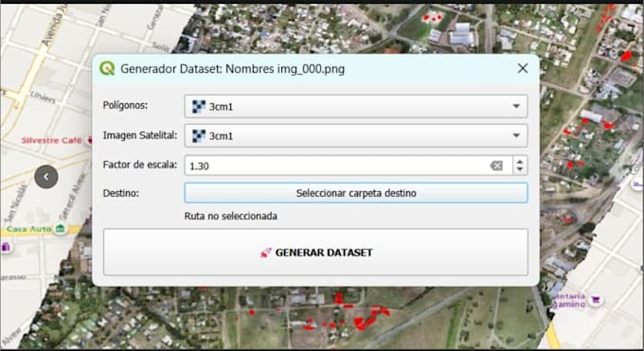Click the Factor de escala label
This screenshot has height=351, width=644.
140,165
